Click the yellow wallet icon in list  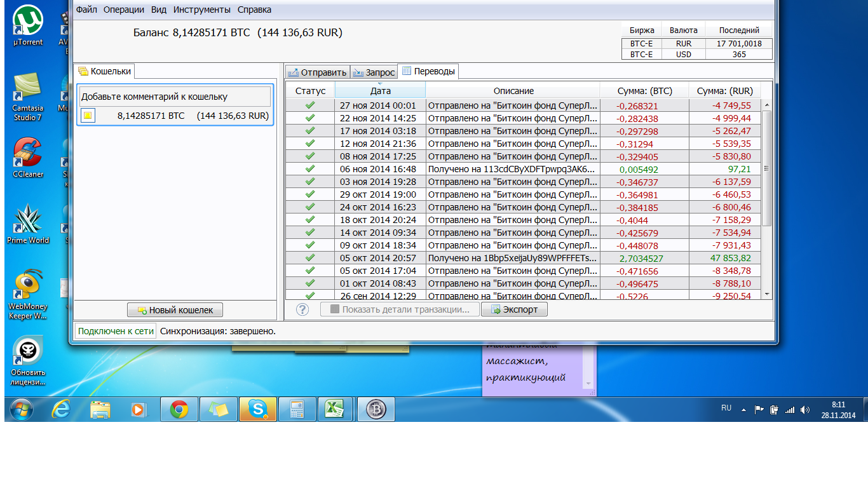(x=88, y=116)
